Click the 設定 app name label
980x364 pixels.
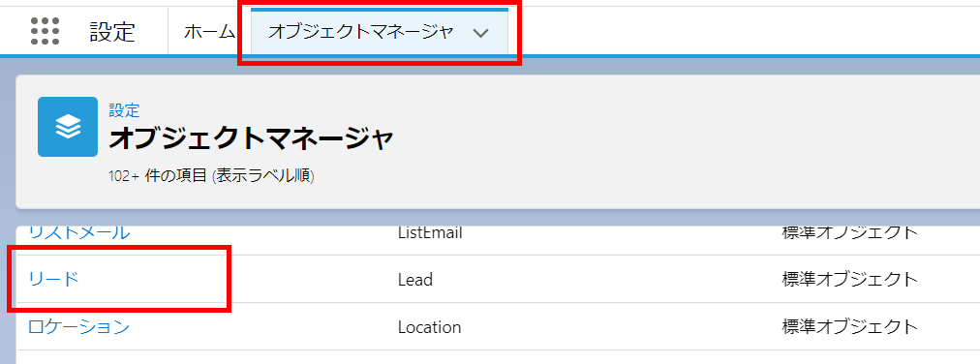click(x=112, y=32)
